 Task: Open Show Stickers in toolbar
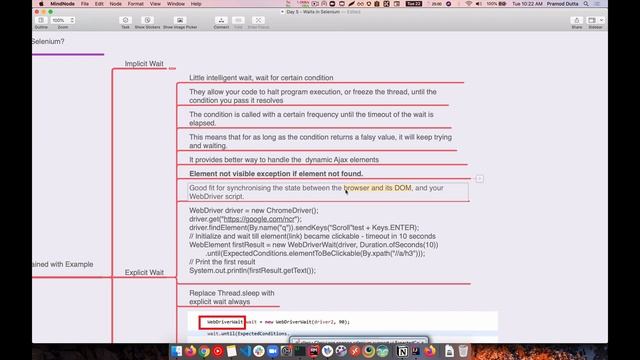point(147,20)
